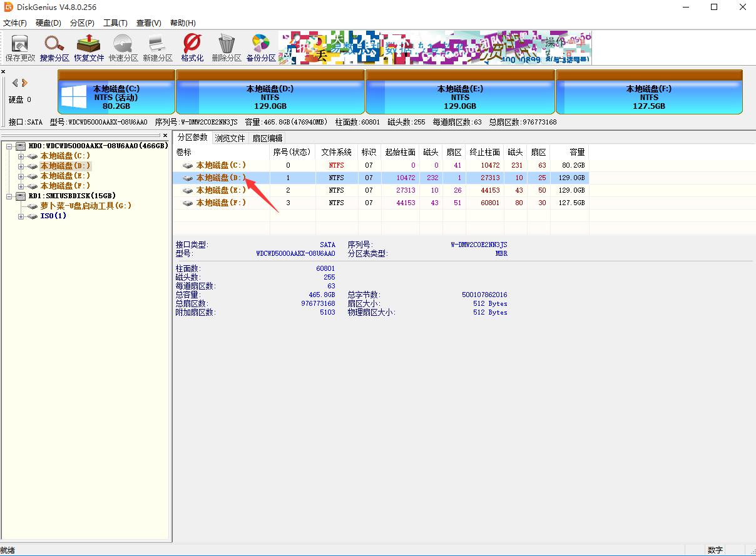Expand the ISO(1) tree node

click(x=21, y=216)
